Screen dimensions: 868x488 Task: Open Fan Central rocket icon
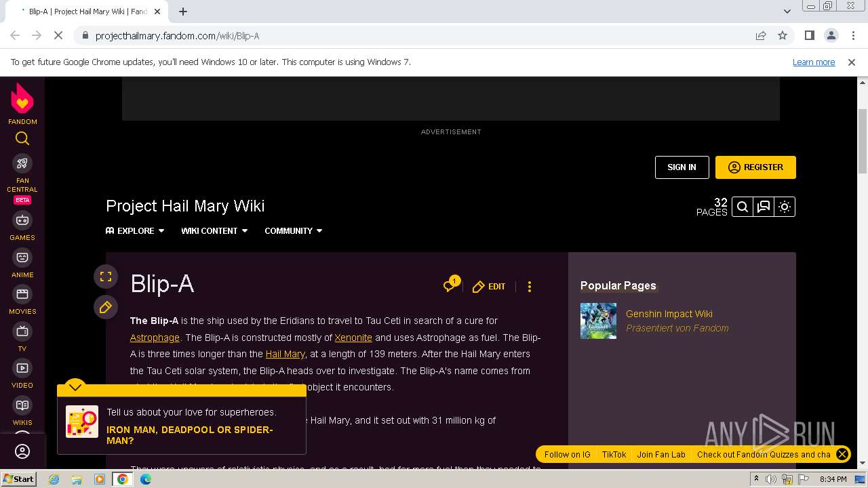click(x=22, y=163)
